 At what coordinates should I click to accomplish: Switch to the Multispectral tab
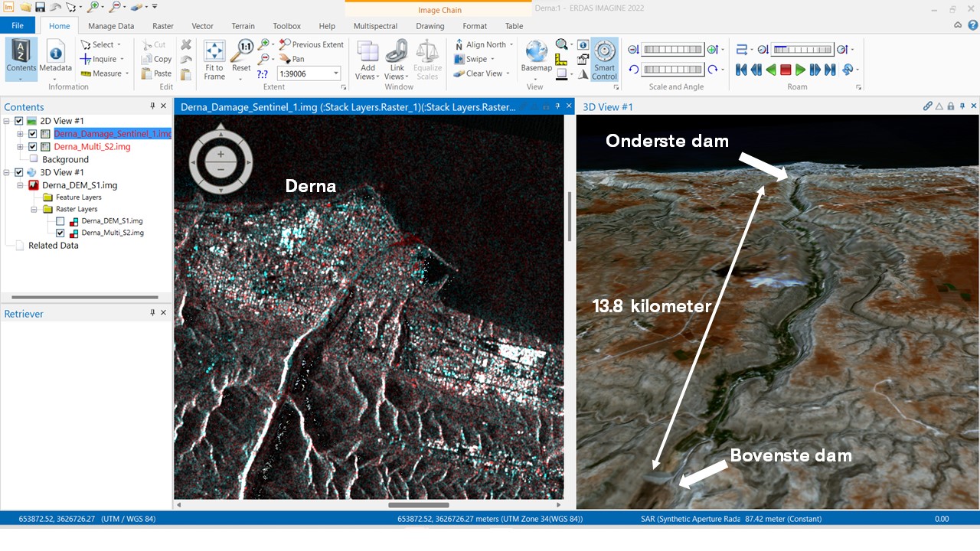click(x=375, y=26)
